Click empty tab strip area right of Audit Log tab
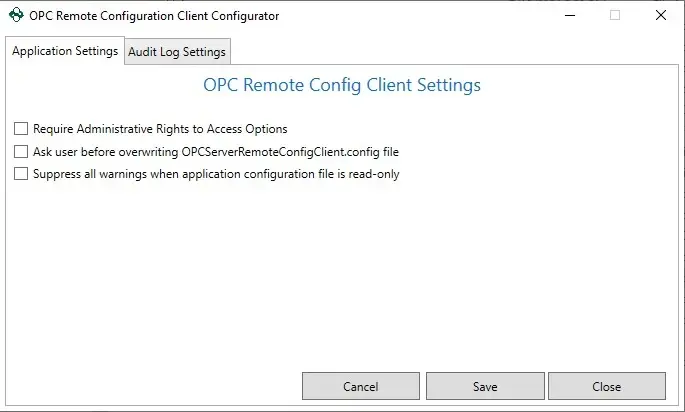Image resolution: width=685 pixels, height=412 pixels. click(x=454, y=52)
